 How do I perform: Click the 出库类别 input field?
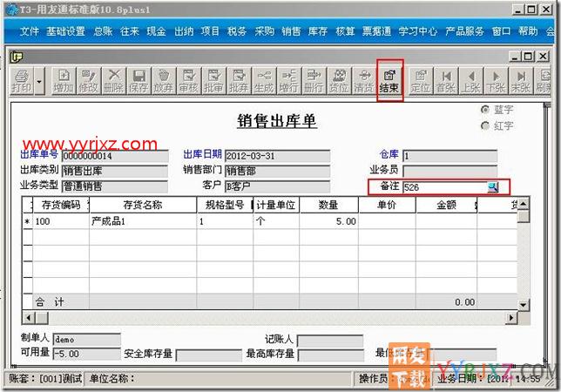point(115,171)
